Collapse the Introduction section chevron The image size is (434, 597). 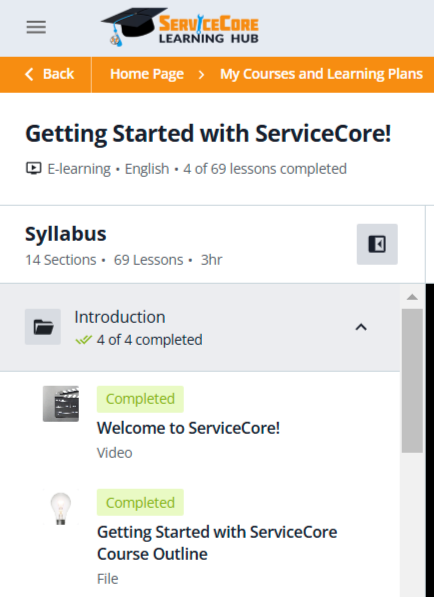point(361,327)
